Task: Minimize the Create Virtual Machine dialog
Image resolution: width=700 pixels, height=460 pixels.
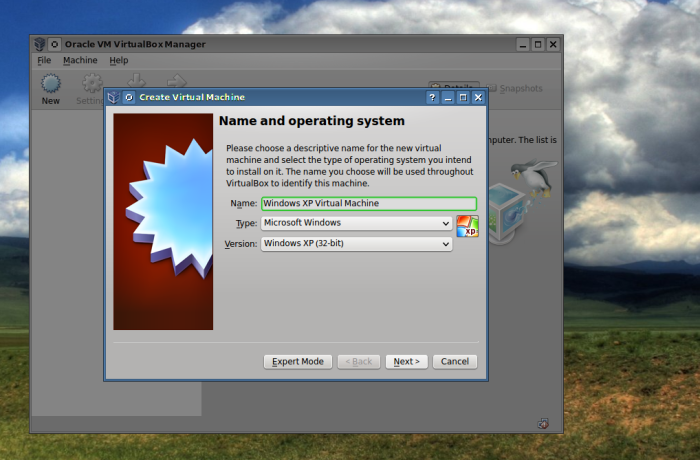Action: (x=448, y=97)
